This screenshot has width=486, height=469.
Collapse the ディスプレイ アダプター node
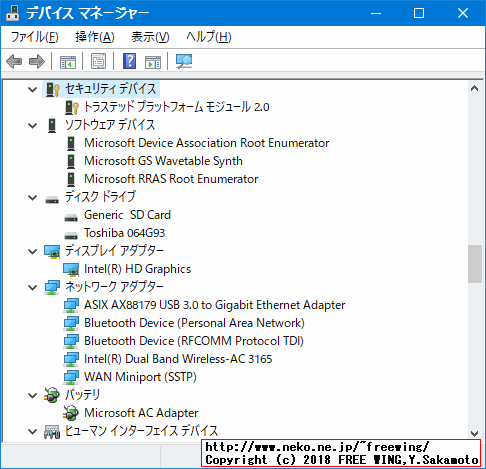coord(32,252)
